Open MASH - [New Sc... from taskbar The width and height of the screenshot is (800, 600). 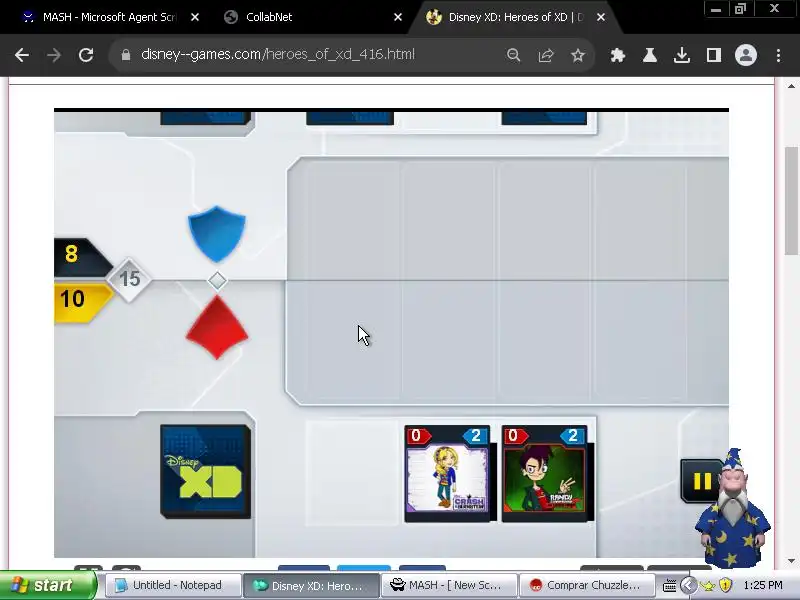click(x=449, y=585)
